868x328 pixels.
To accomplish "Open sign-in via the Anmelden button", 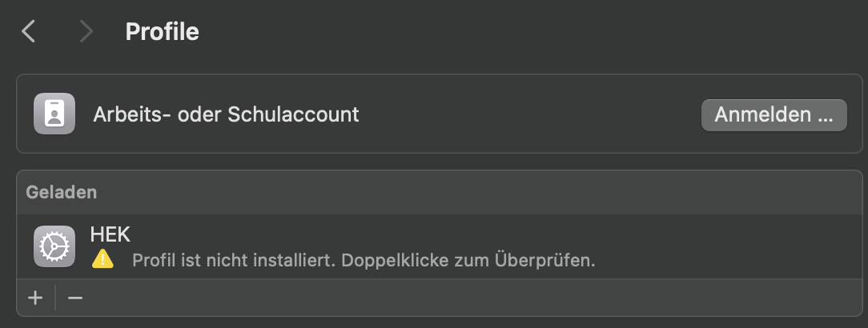I will [774, 115].
